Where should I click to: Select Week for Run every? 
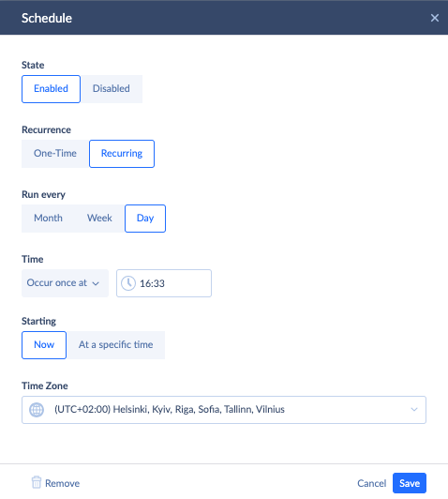(99, 219)
